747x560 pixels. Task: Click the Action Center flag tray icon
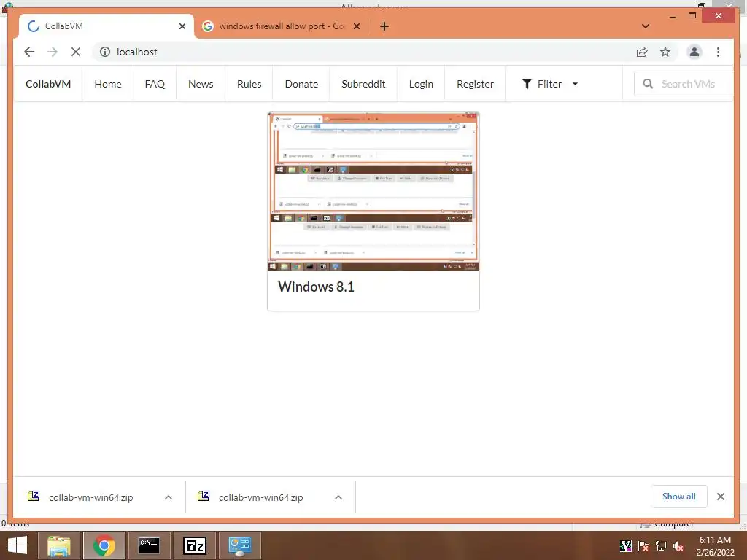(x=643, y=546)
